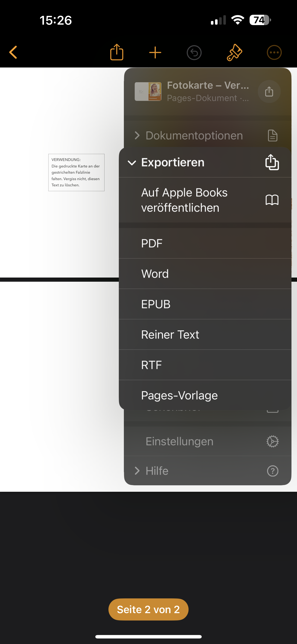The height and width of the screenshot is (644, 297).
Task: Open the insert plus menu
Action: click(x=155, y=53)
